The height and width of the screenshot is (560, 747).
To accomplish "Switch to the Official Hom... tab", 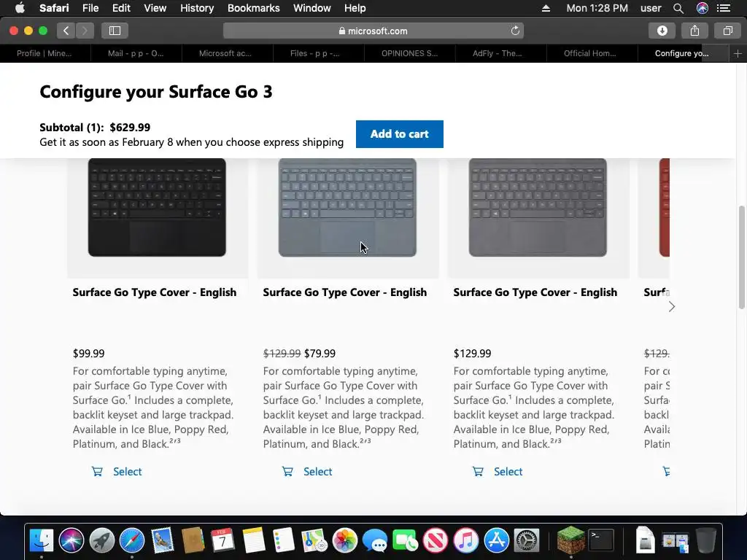I will (589, 53).
